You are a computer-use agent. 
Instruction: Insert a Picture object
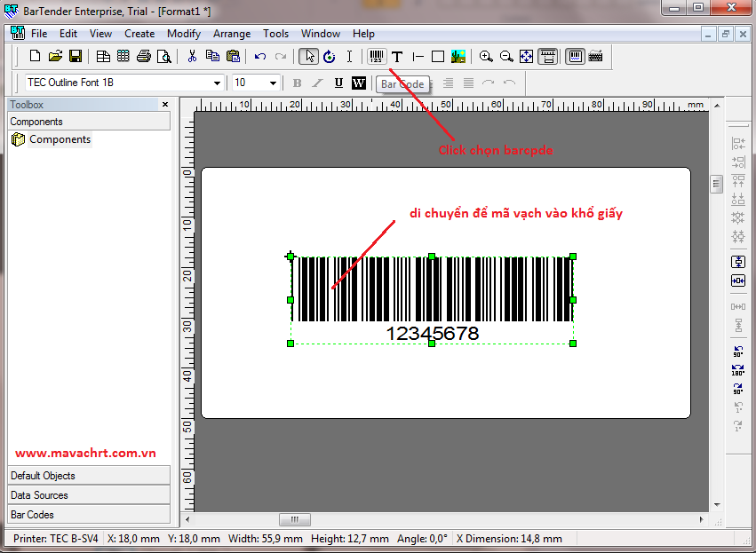click(458, 56)
